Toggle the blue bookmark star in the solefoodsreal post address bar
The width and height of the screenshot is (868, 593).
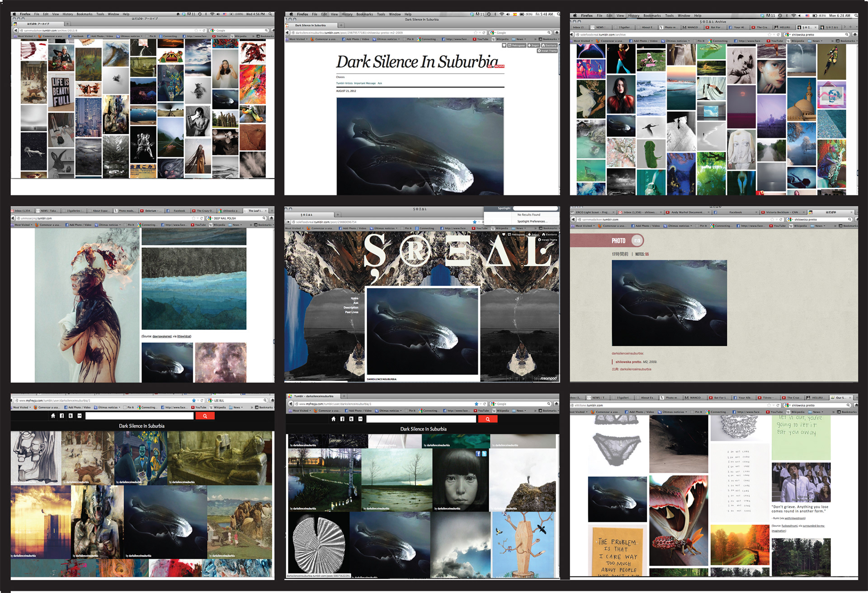475,222
